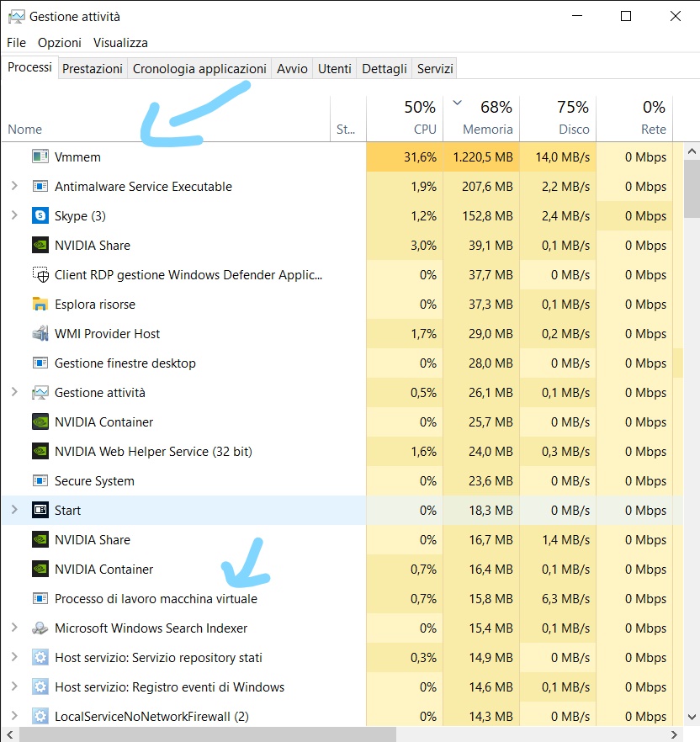The width and height of the screenshot is (700, 742).
Task: Click the Processo di lavoro macchina virtuale icon
Action: click(x=40, y=599)
